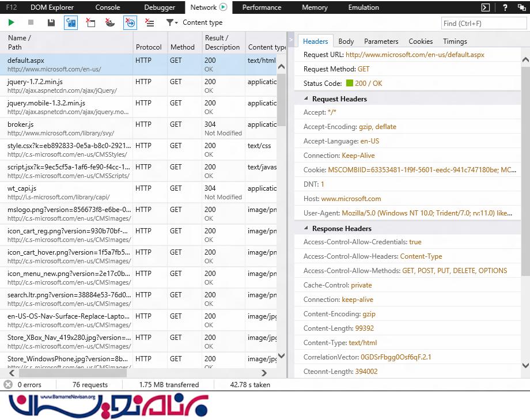Start network capture with green play icon
This screenshot has height=420, width=530.
12,22
